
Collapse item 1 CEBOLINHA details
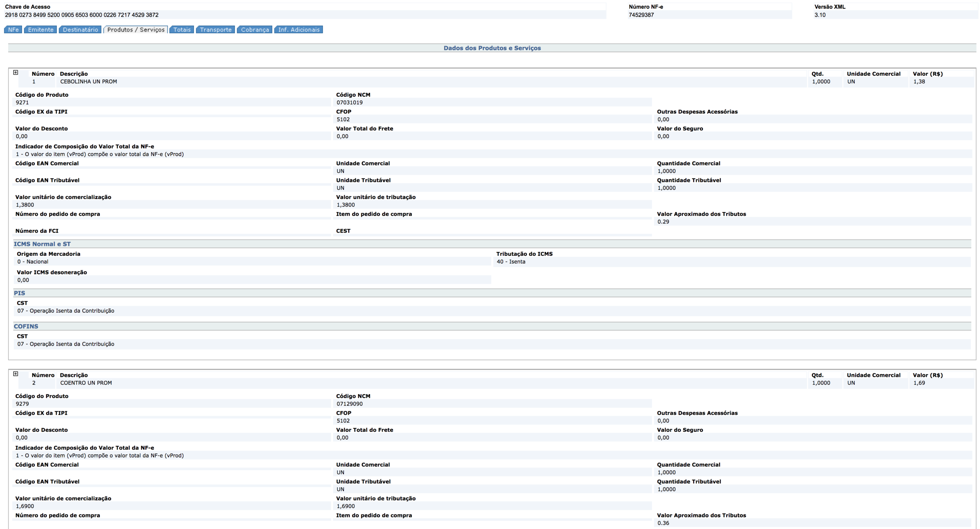[16, 72]
